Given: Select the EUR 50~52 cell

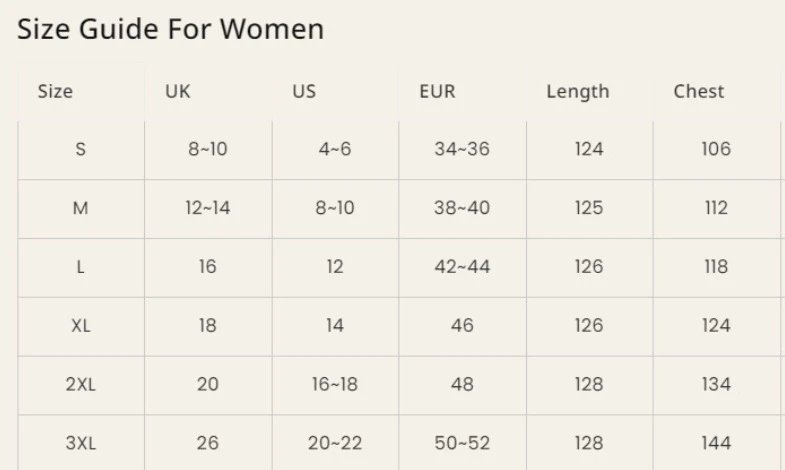Looking at the screenshot, I should [x=462, y=443].
